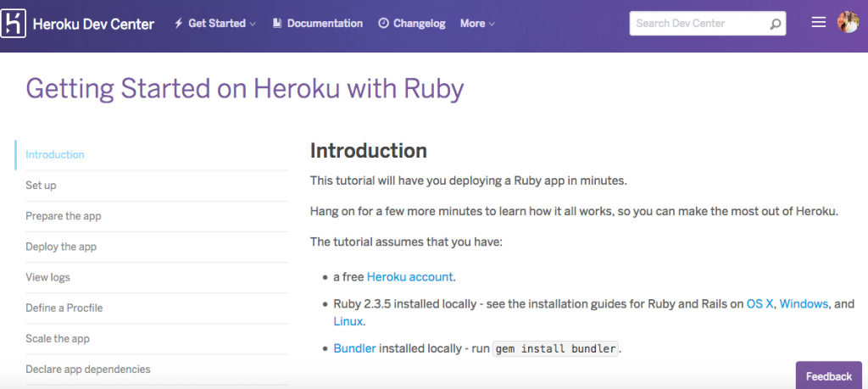Open the OS X installation guide link

[x=759, y=303]
